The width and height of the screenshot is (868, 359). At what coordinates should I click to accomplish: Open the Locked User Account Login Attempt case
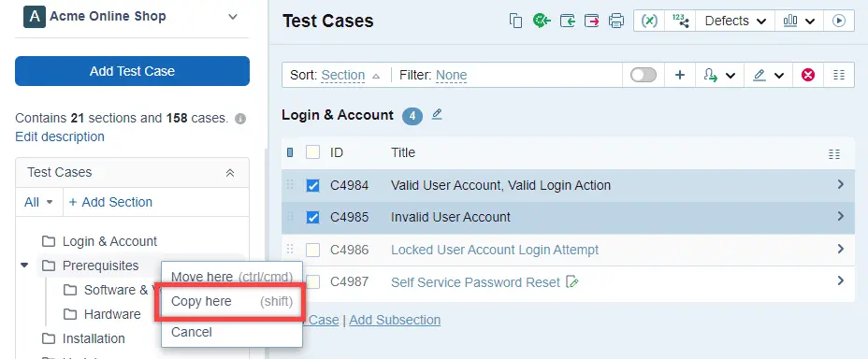pos(495,250)
